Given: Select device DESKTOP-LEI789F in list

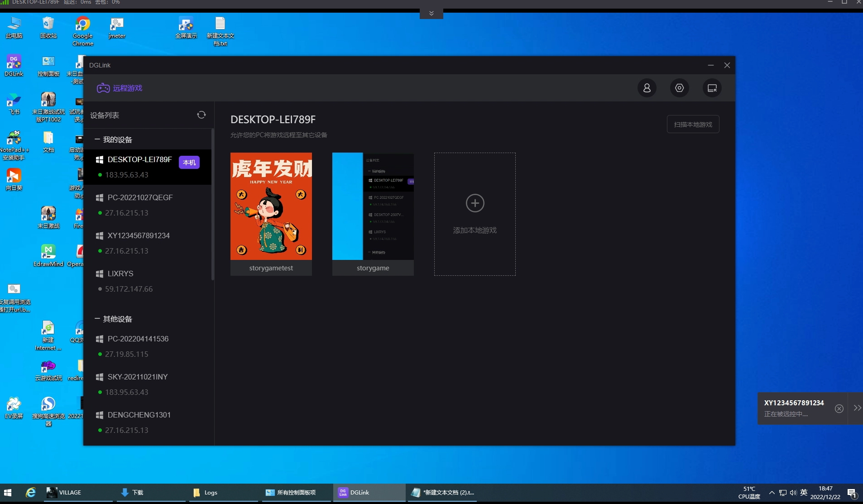Looking at the screenshot, I should tap(148, 167).
